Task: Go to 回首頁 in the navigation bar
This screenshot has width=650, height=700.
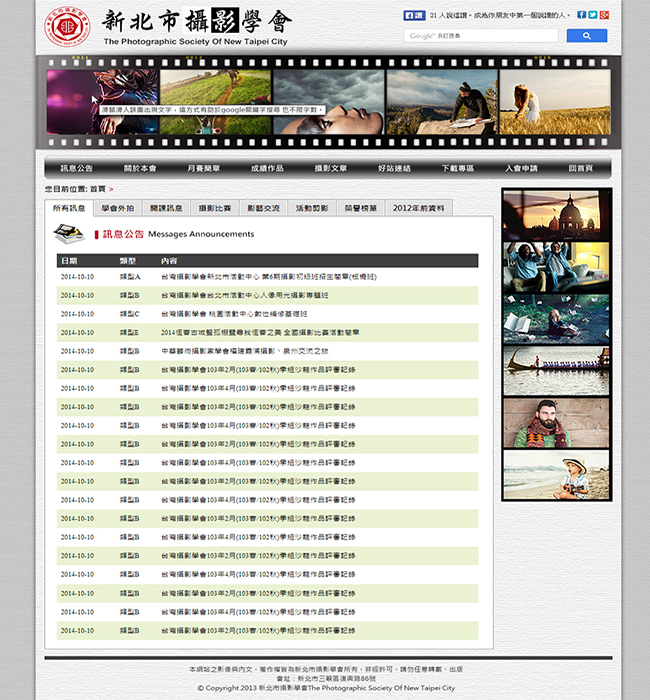Action: [x=580, y=168]
